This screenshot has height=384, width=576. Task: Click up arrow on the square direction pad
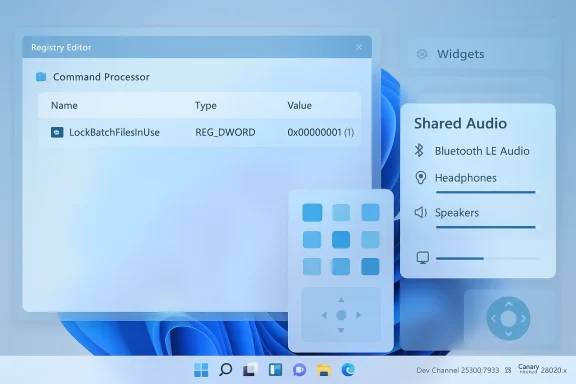point(341,300)
